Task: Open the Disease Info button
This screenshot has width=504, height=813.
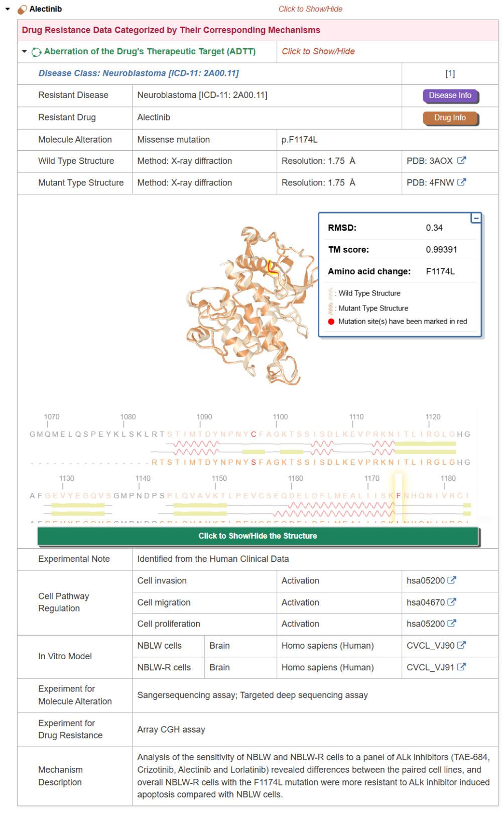Action: coord(449,95)
